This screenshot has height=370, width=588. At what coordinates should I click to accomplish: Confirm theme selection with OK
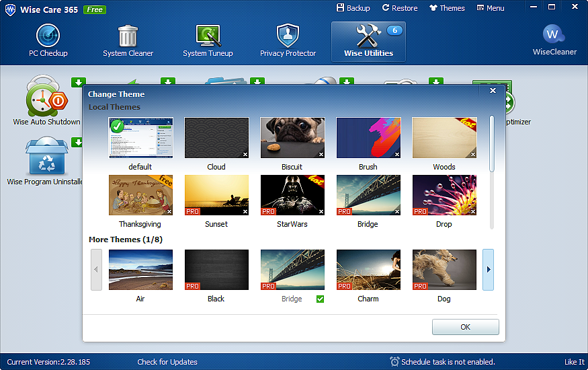[x=466, y=327]
